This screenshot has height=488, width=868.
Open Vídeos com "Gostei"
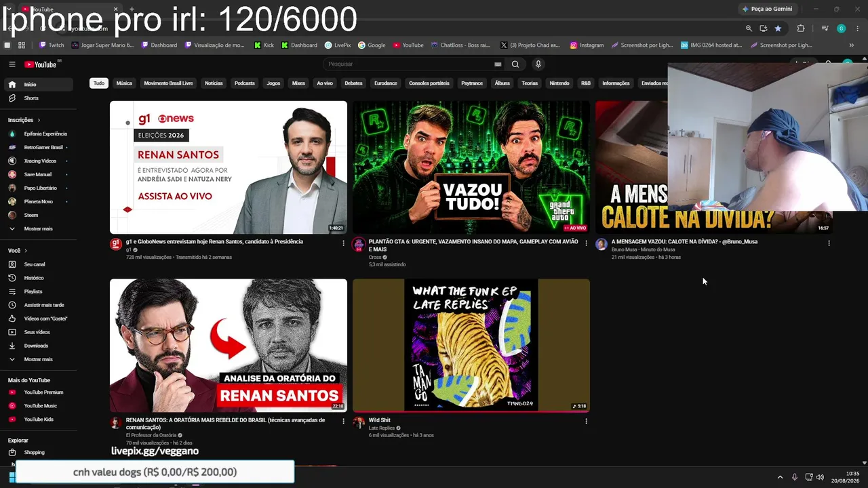38,319
